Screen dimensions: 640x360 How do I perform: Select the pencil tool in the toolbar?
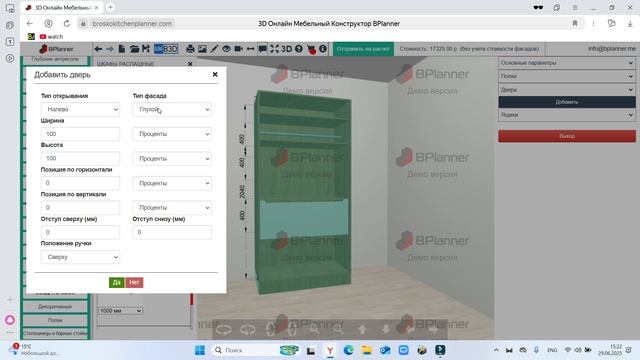[x=214, y=49]
